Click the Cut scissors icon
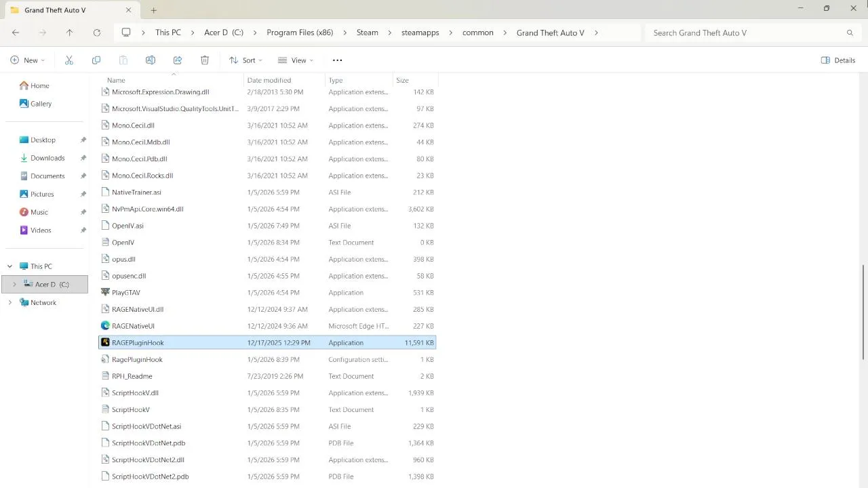The image size is (868, 488). pos(68,60)
